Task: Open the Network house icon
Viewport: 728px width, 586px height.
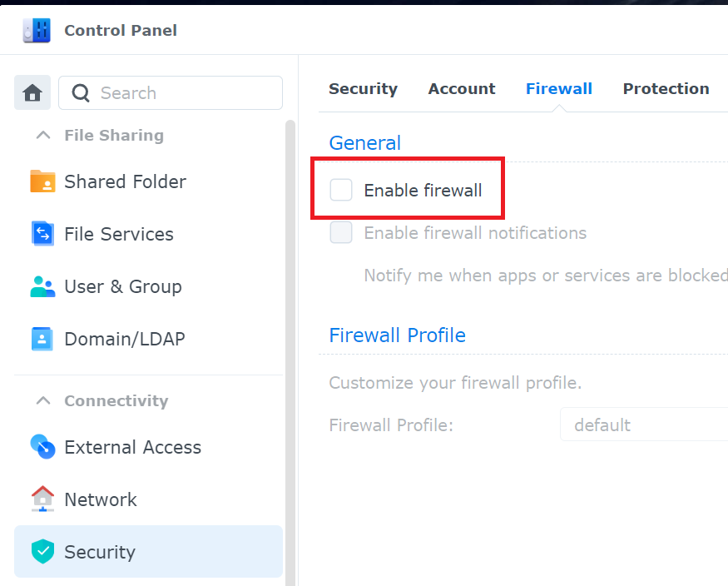Action: click(x=42, y=499)
